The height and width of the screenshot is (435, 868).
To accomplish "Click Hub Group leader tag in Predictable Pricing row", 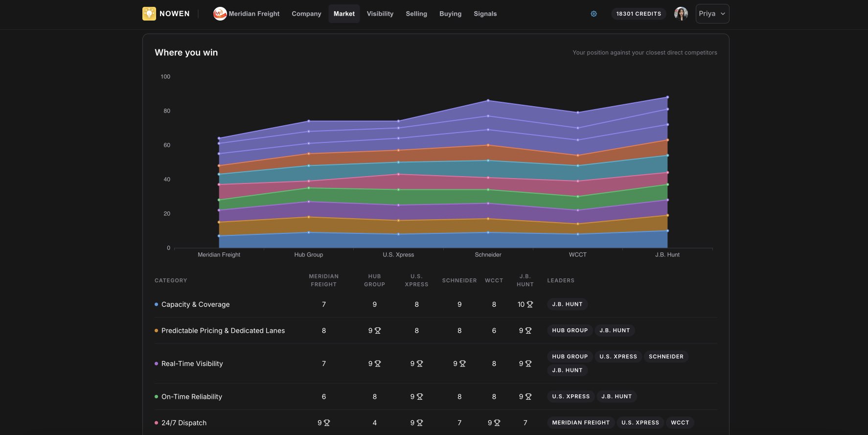I will pos(570,330).
